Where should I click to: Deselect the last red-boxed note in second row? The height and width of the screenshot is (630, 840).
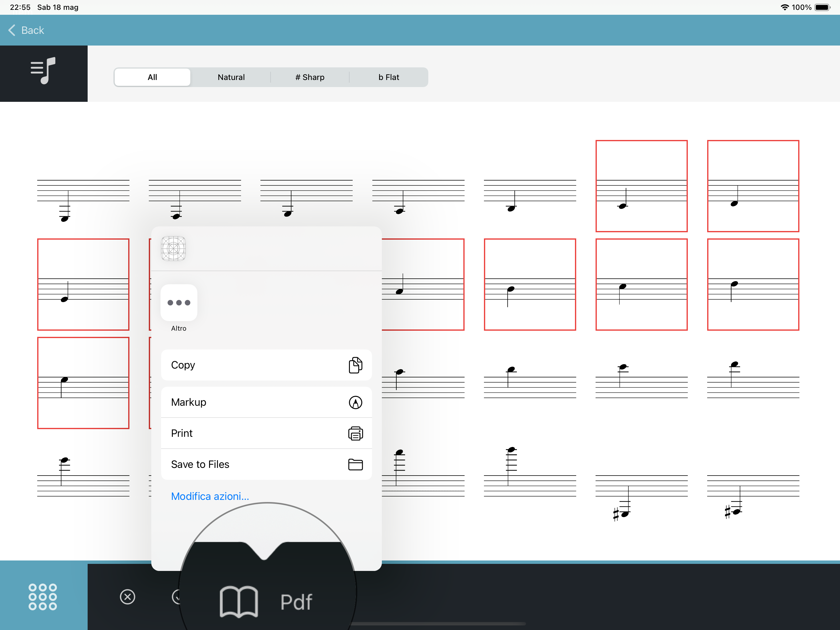(753, 285)
